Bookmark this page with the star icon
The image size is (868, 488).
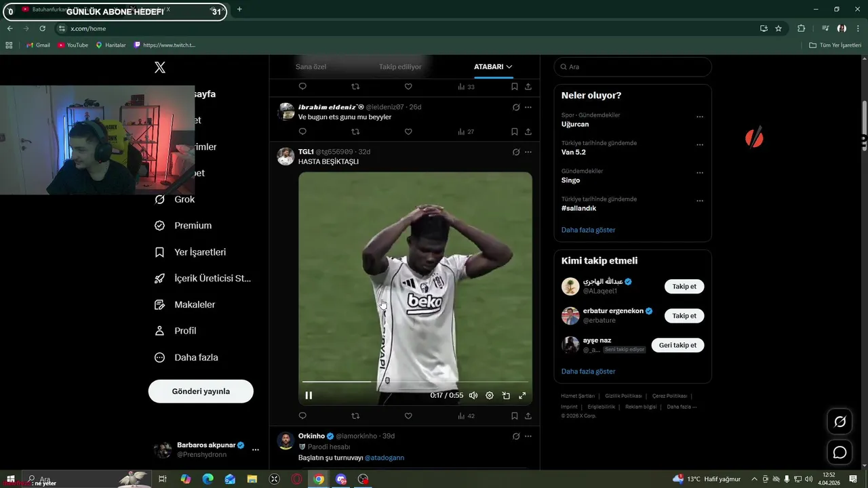[778, 28]
